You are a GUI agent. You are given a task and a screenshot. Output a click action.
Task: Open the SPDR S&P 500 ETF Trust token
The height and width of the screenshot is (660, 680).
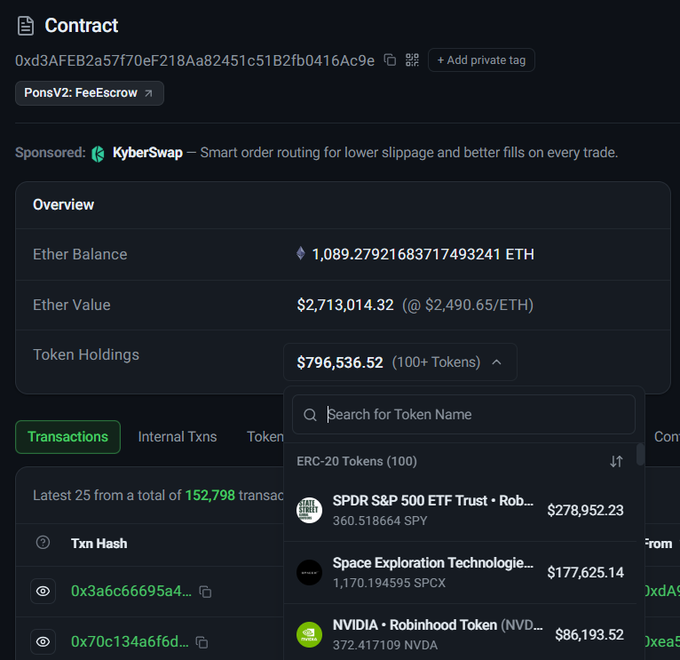[x=433, y=501]
